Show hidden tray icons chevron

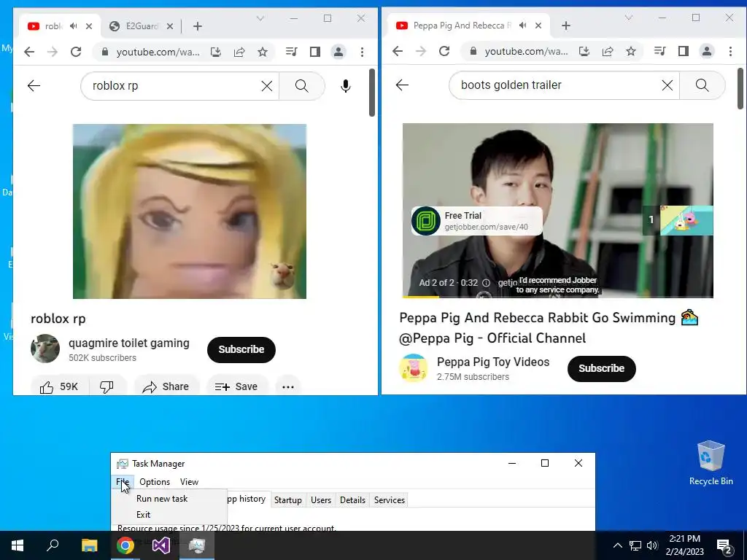(617, 545)
